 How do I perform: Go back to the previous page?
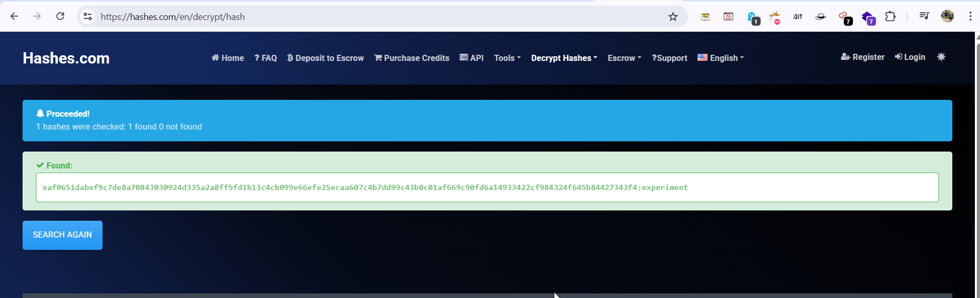[x=14, y=16]
